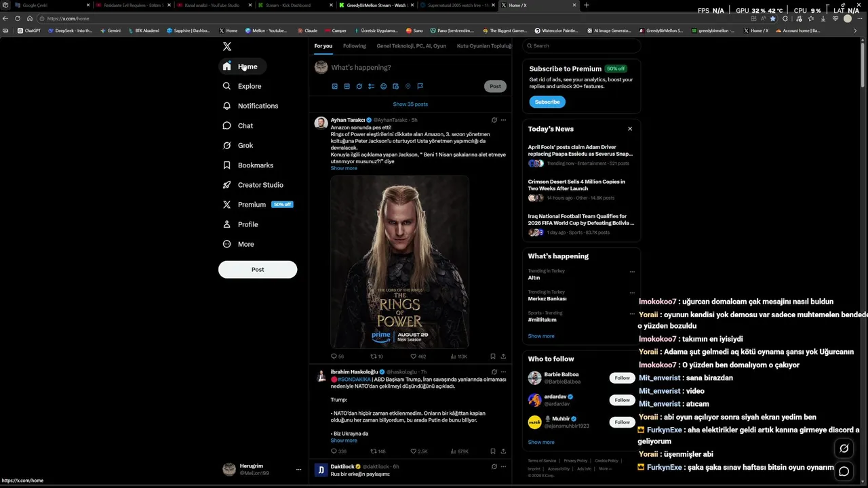Click the large white Post button

[x=258, y=269]
